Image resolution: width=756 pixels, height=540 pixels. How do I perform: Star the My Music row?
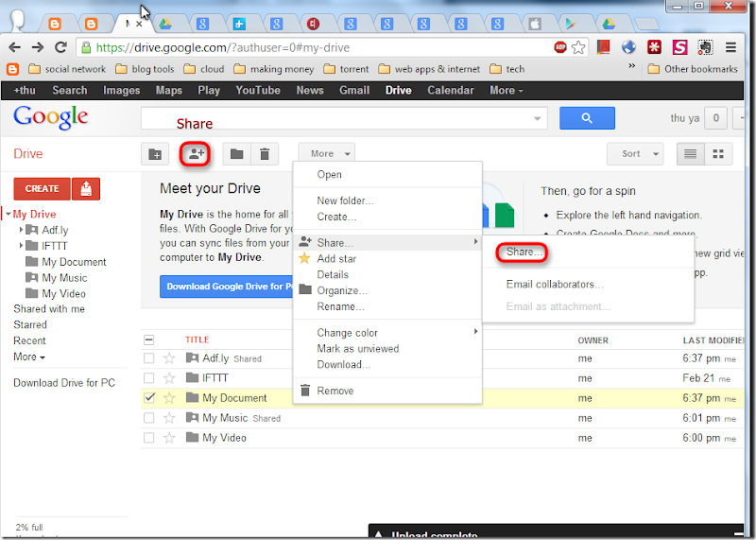click(169, 417)
